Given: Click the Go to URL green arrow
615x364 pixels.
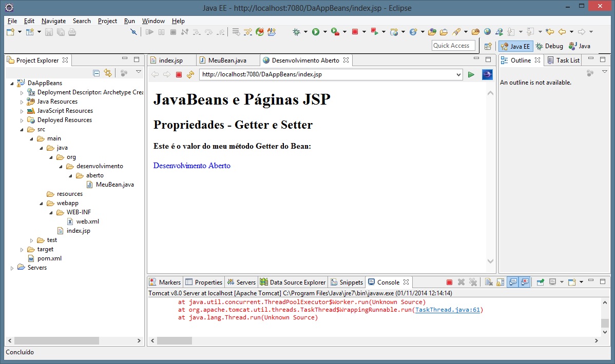Looking at the screenshot, I should click(471, 75).
